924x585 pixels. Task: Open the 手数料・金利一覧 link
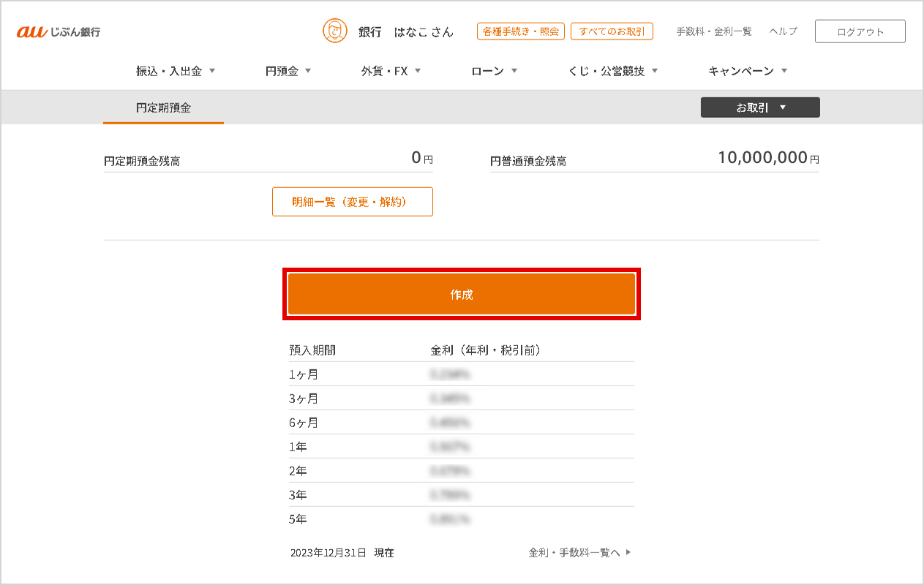713,31
